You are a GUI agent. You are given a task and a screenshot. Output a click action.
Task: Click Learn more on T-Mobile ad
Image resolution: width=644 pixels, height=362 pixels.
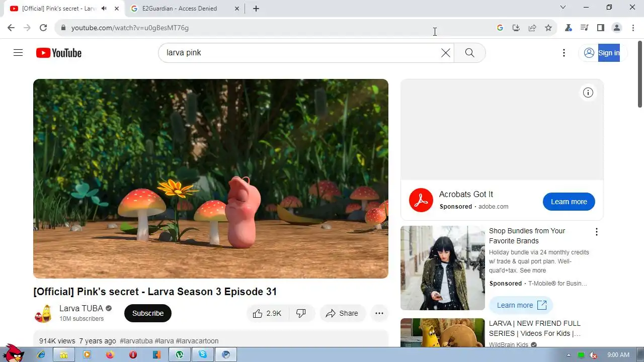521,305
